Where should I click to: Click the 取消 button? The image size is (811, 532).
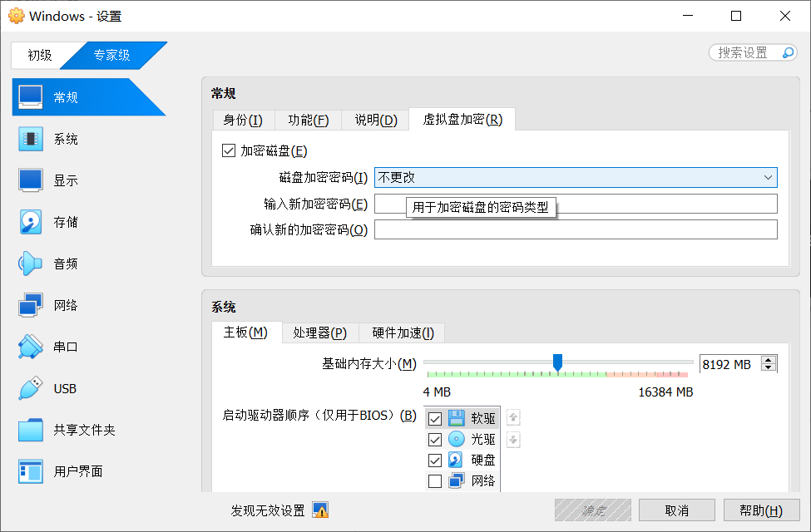click(676, 510)
